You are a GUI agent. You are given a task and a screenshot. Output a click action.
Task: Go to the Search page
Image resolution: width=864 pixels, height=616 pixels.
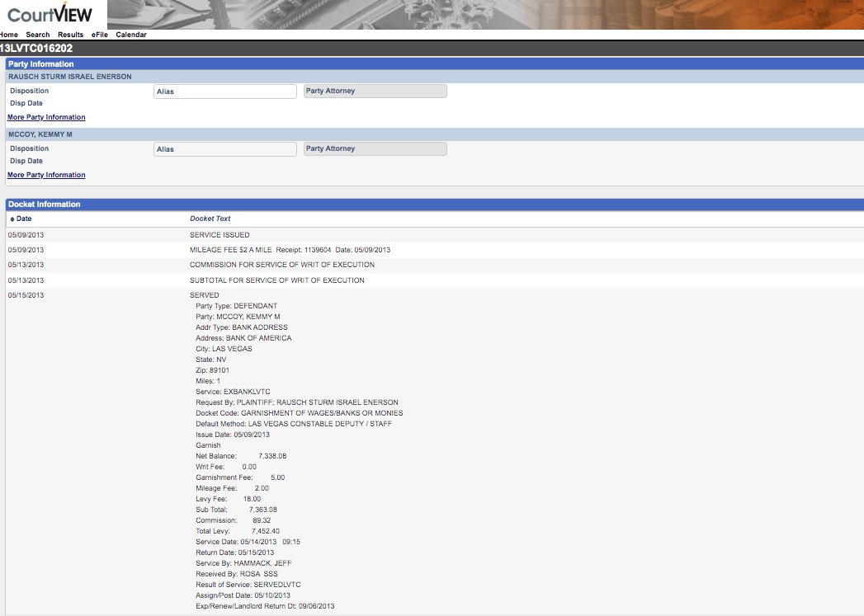(x=37, y=35)
